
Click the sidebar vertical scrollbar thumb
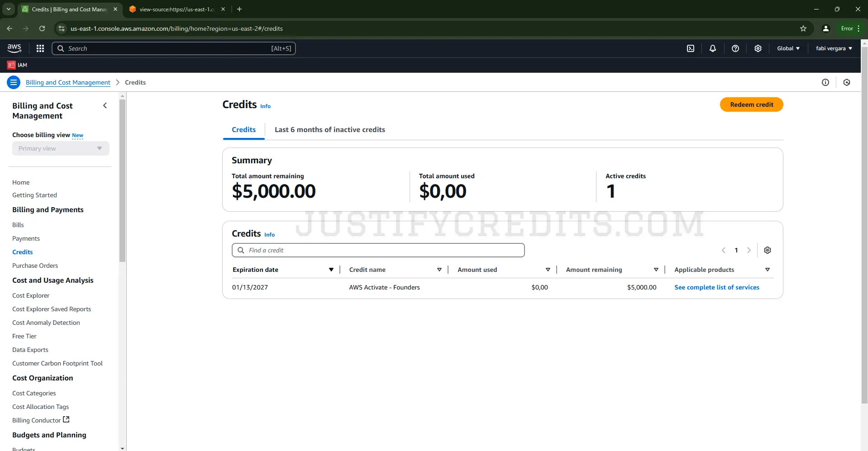(x=122, y=181)
